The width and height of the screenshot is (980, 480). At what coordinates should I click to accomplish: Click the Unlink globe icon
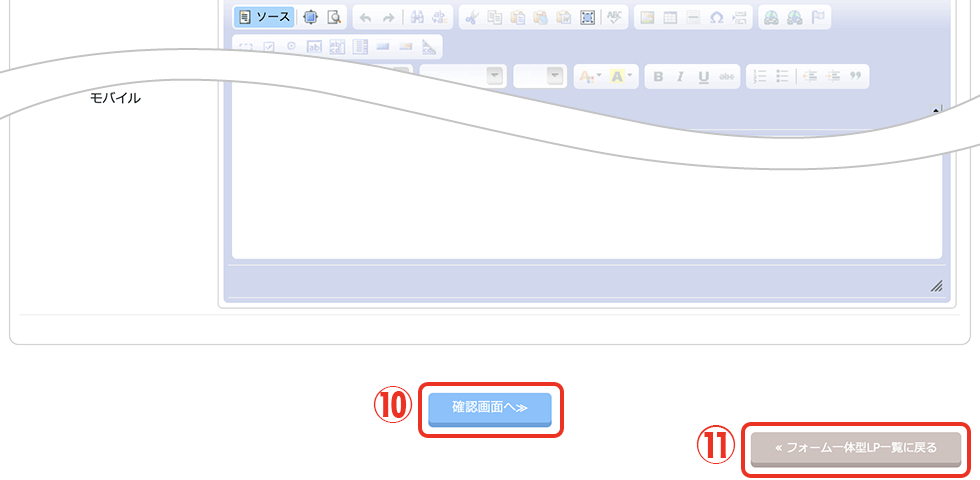point(794,18)
